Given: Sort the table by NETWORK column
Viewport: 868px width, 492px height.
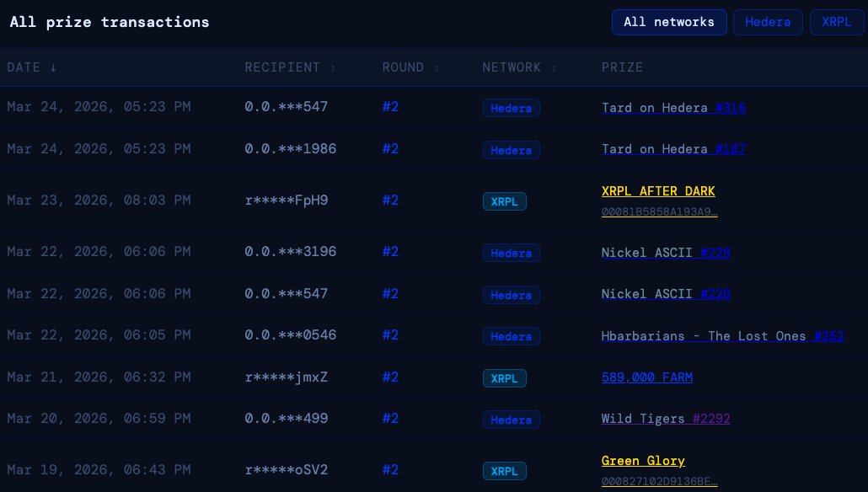Looking at the screenshot, I should click(519, 67).
